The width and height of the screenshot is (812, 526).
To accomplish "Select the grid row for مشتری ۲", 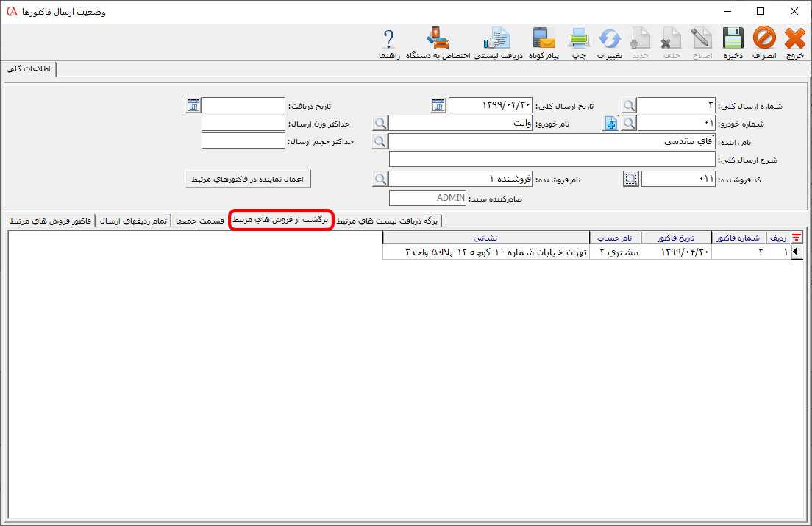I will click(x=615, y=252).
